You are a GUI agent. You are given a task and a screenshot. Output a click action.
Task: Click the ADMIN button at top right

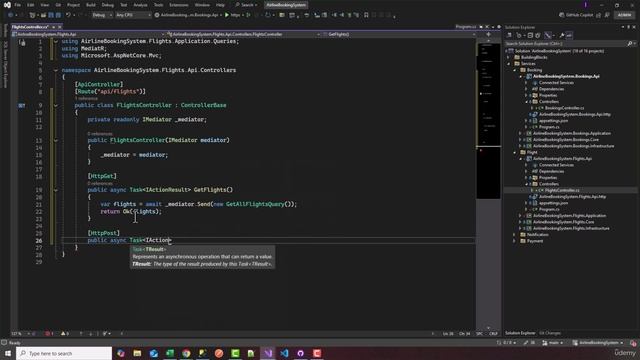point(624,15)
